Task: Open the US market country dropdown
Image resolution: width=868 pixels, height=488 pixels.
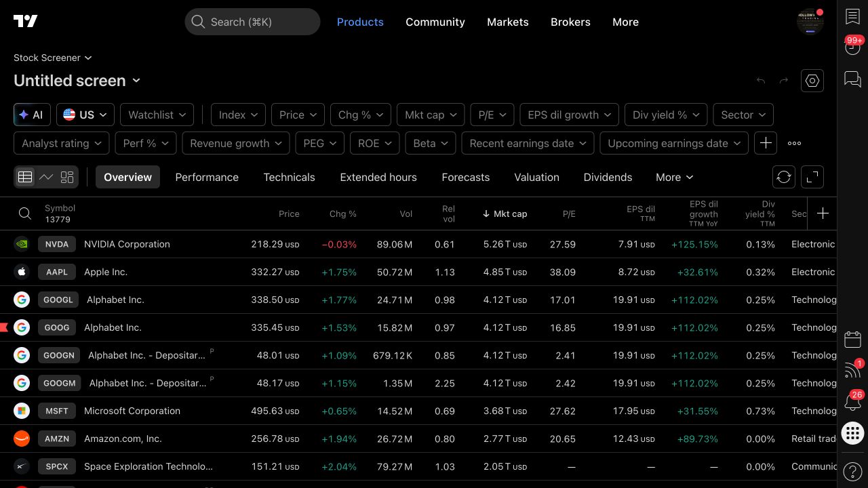Action: [85, 115]
